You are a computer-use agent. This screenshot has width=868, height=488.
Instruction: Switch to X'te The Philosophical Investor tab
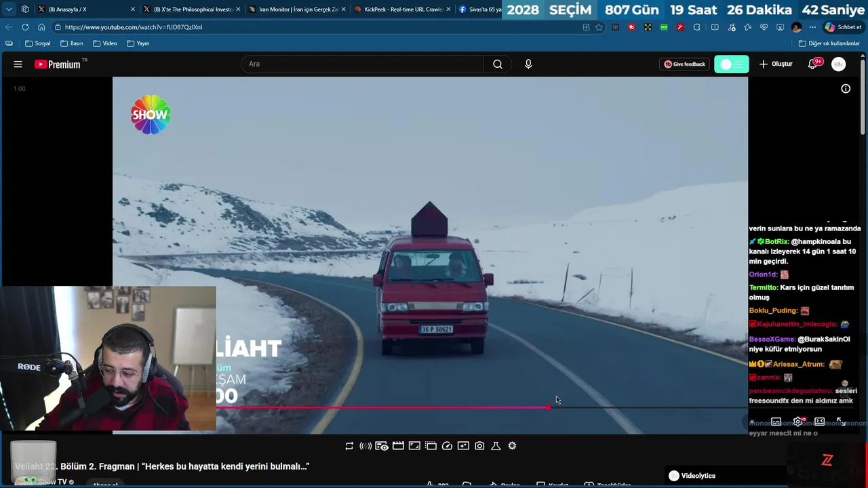192,9
